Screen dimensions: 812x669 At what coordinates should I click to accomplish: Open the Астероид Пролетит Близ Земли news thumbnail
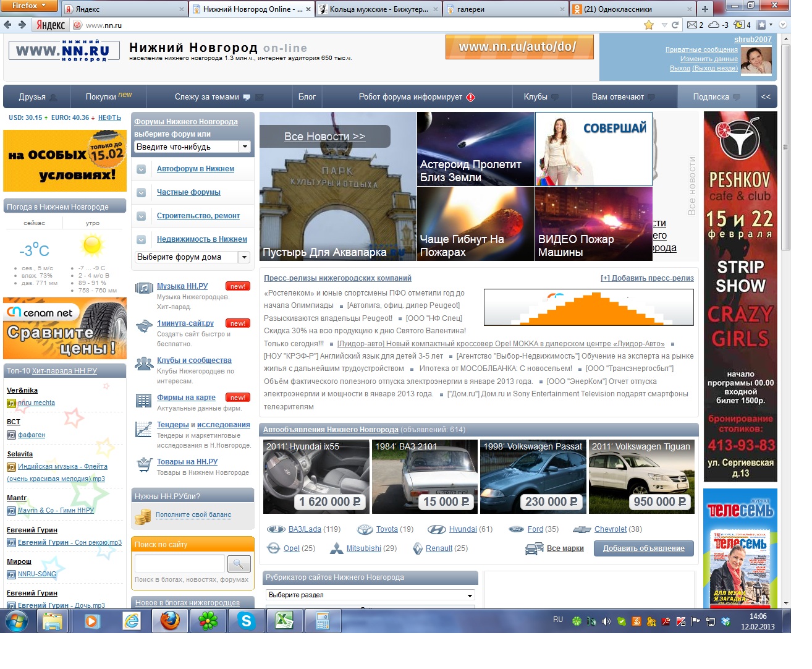click(475, 148)
